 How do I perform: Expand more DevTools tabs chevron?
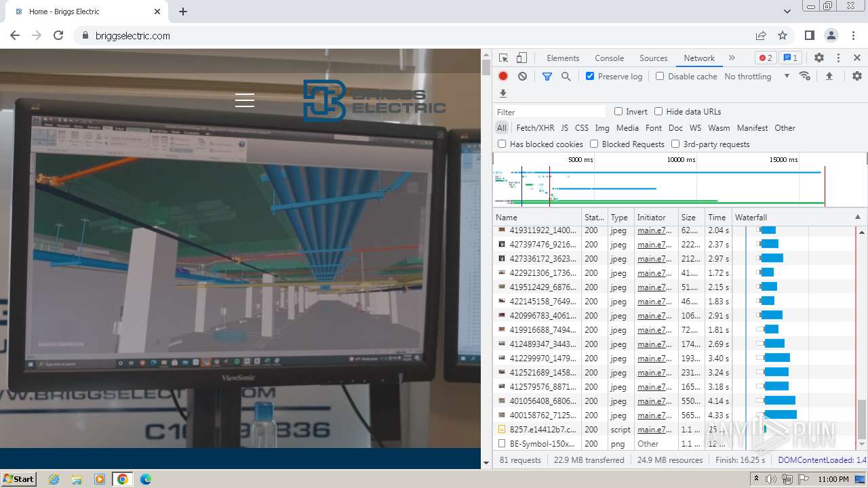(x=732, y=58)
